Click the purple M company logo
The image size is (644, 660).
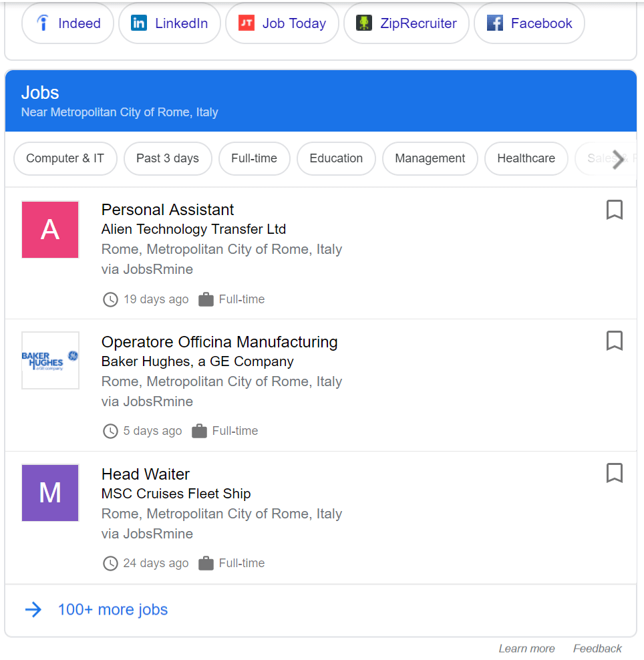click(50, 492)
